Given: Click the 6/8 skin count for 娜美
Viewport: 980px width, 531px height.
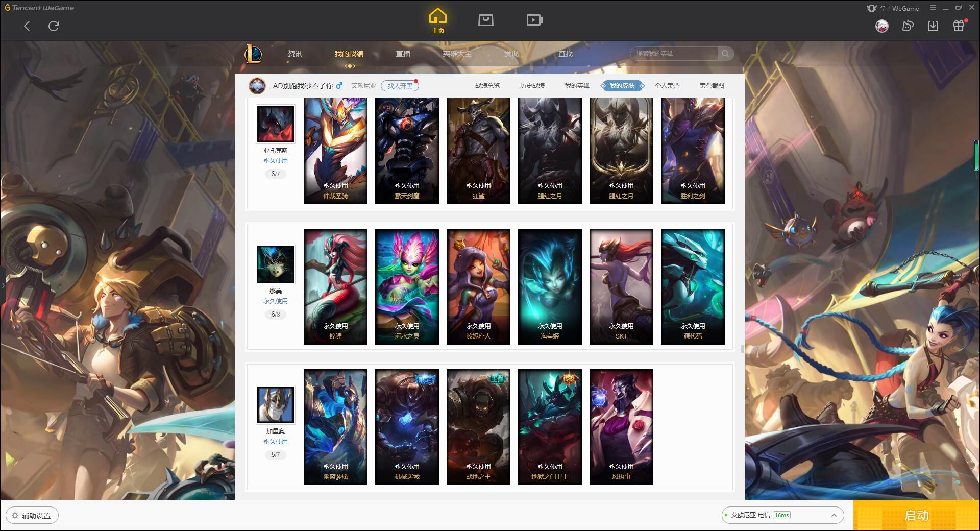Looking at the screenshot, I should [x=276, y=315].
